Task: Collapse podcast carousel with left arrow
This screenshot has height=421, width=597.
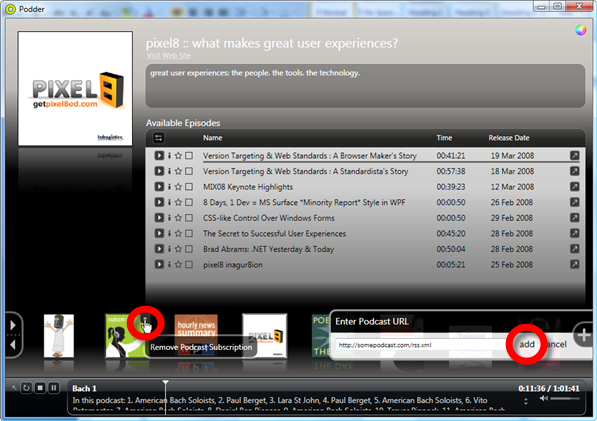Action: tap(13, 345)
